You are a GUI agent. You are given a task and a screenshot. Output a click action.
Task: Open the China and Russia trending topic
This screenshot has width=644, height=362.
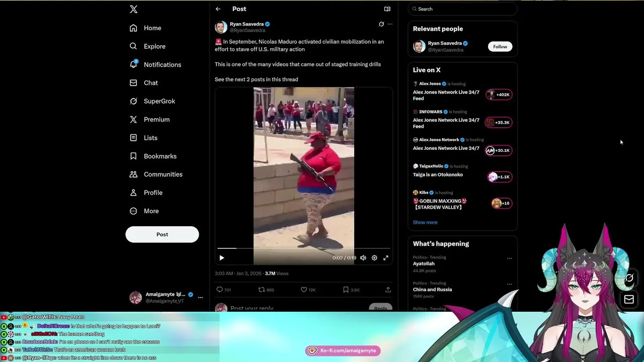tap(432, 290)
